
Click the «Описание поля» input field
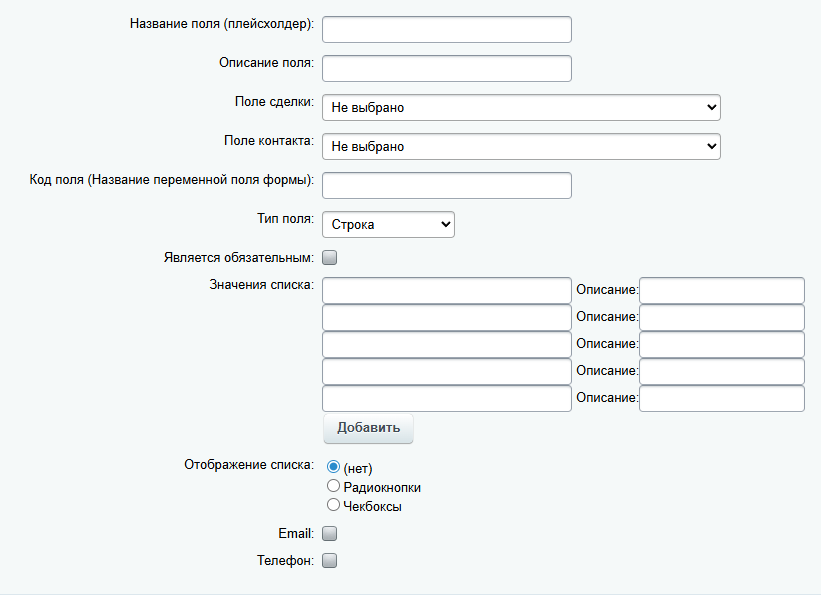click(446, 68)
